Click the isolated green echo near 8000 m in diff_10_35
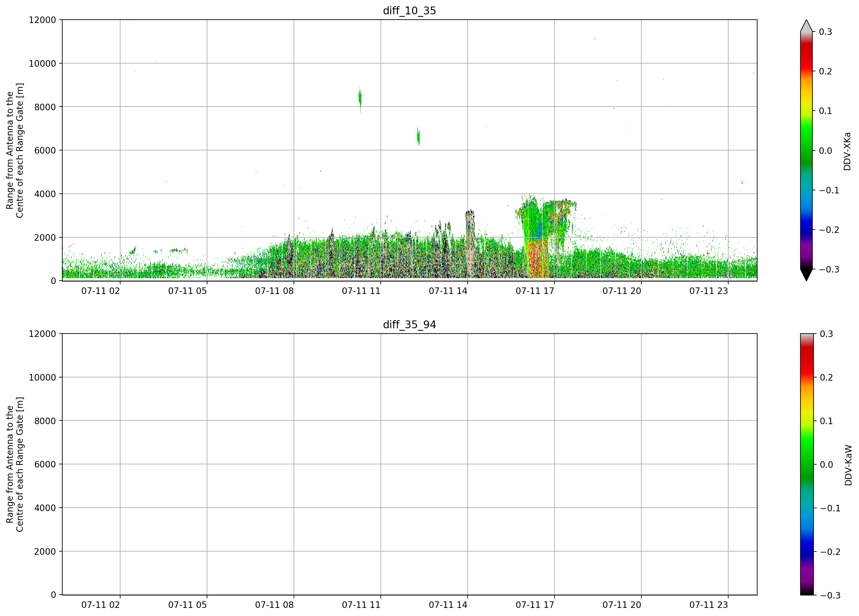The width and height of the screenshot is (859, 616). 360,99
